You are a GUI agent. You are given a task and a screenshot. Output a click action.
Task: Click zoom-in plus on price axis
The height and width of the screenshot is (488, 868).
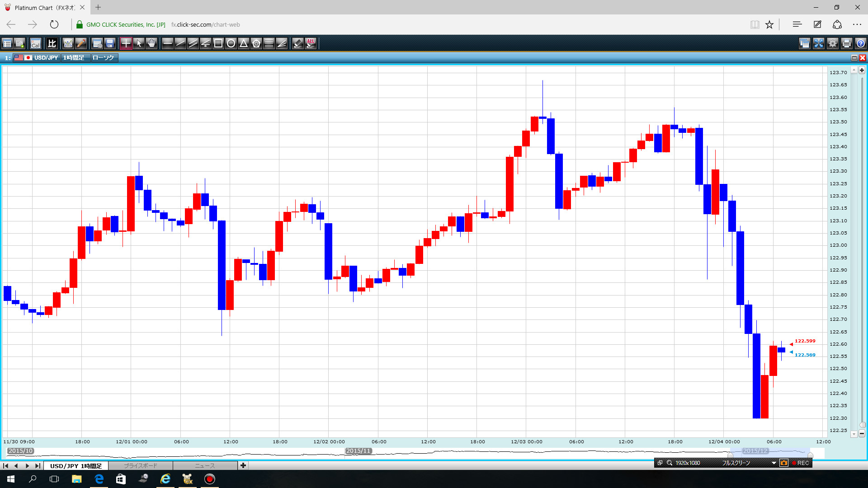[862, 70]
